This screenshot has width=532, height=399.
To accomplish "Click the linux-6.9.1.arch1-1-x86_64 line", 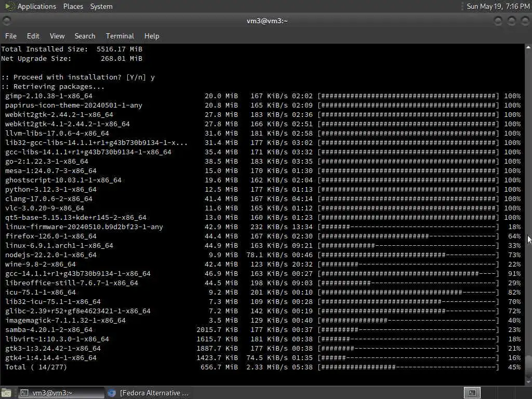I will 262,246.
